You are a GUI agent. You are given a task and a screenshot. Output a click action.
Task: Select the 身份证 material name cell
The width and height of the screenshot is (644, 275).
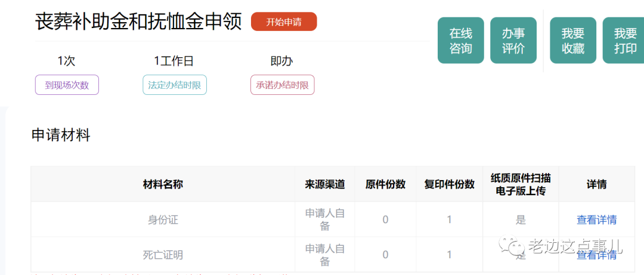163,220
